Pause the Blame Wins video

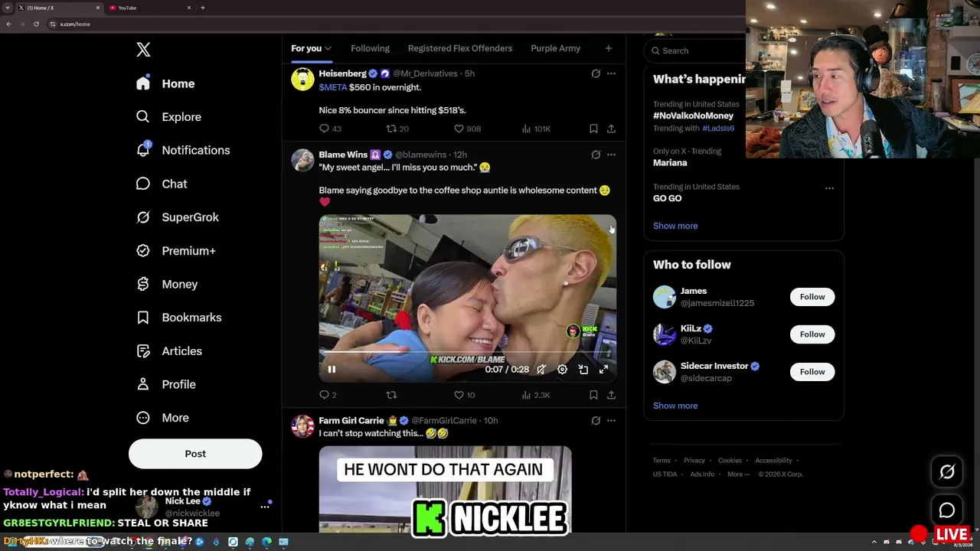click(332, 370)
